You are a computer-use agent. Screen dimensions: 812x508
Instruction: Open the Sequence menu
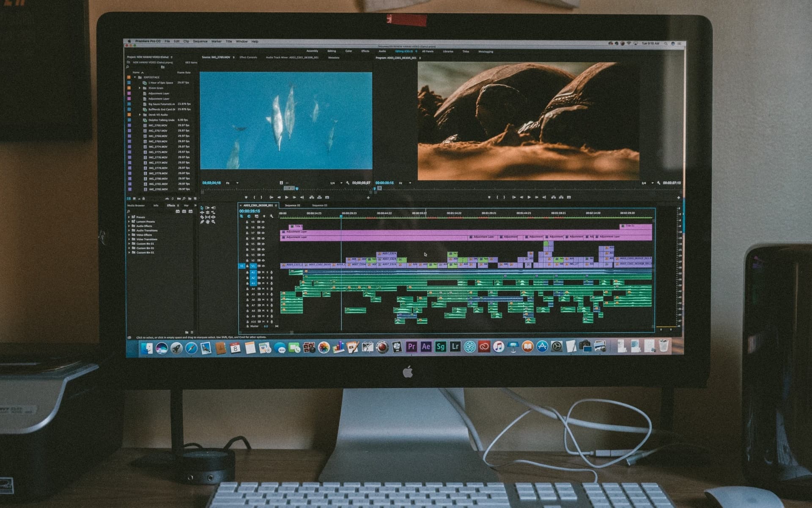coord(200,41)
